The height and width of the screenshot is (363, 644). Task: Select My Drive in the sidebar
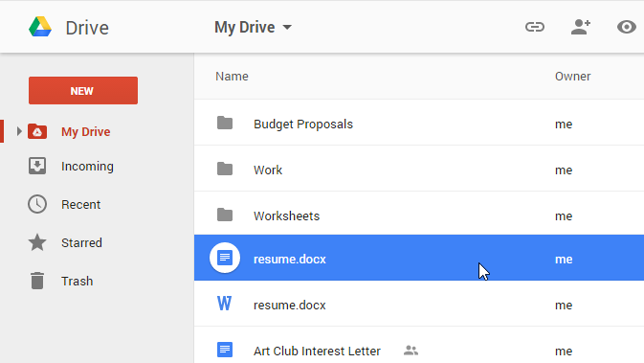[x=86, y=132]
